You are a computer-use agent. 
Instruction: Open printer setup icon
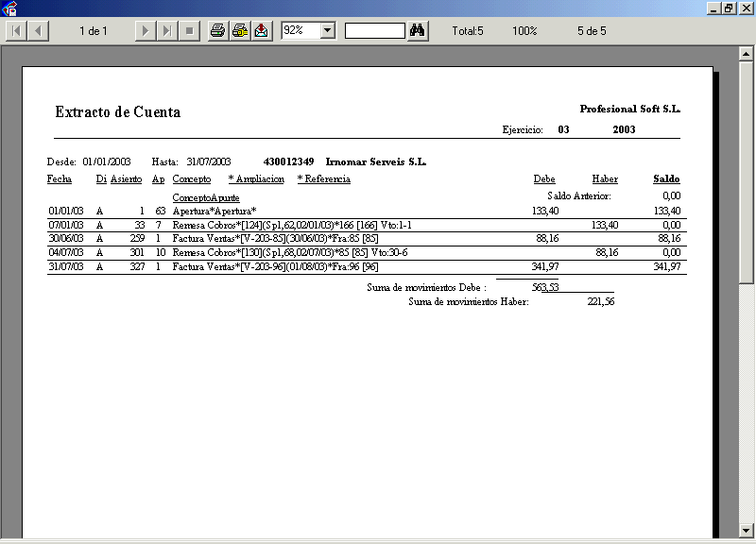tap(240, 31)
